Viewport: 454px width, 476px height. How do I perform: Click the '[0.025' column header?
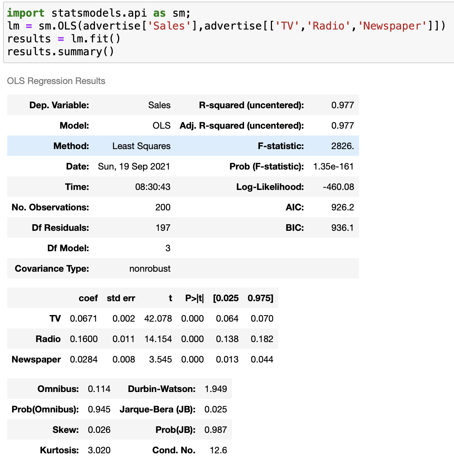coord(226,298)
